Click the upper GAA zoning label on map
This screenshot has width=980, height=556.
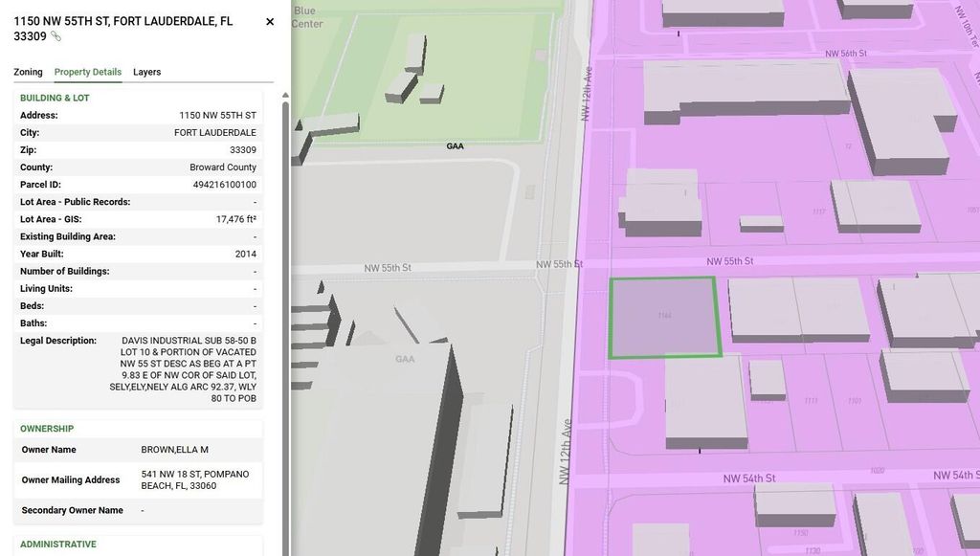pos(455,146)
